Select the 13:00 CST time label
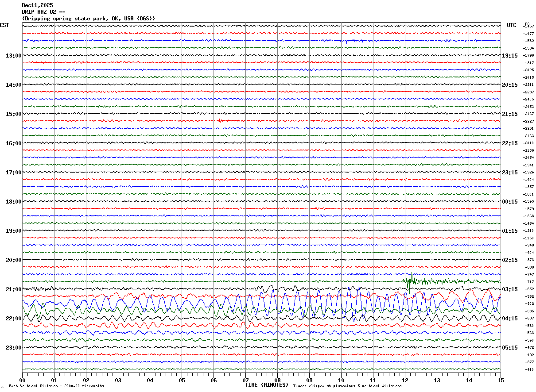The width and height of the screenshot is (536, 392). point(13,56)
